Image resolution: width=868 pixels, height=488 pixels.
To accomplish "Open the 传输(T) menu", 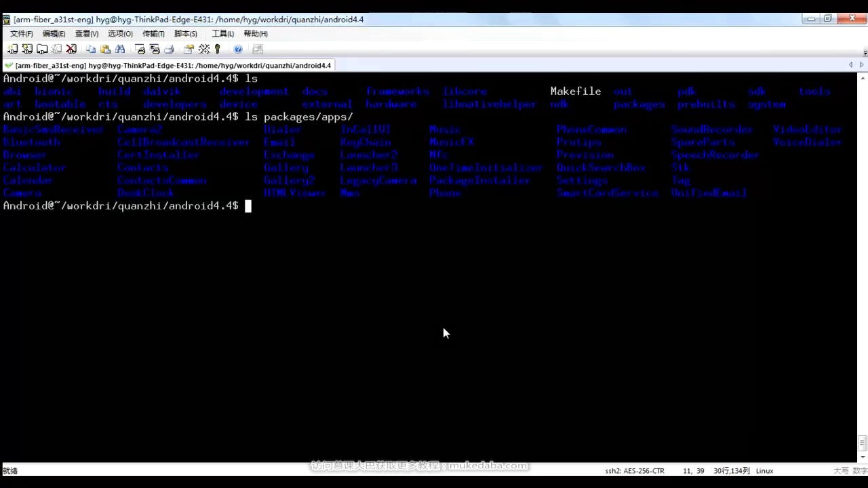I will coord(153,33).
